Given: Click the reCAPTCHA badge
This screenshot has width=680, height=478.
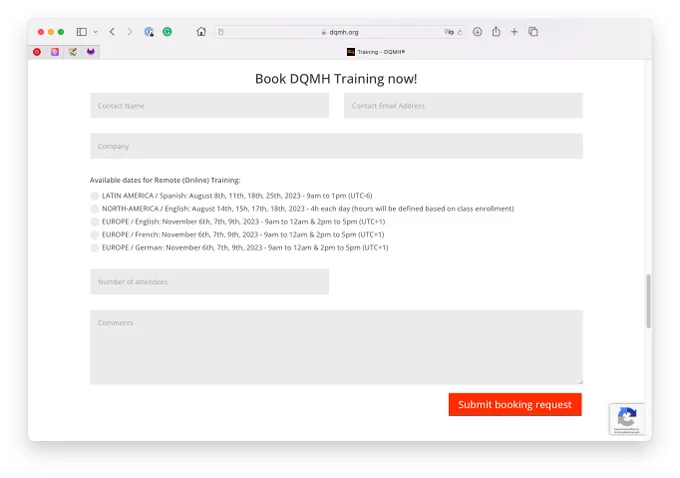Looking at the screenshot, I should click(x=627, y=419).
